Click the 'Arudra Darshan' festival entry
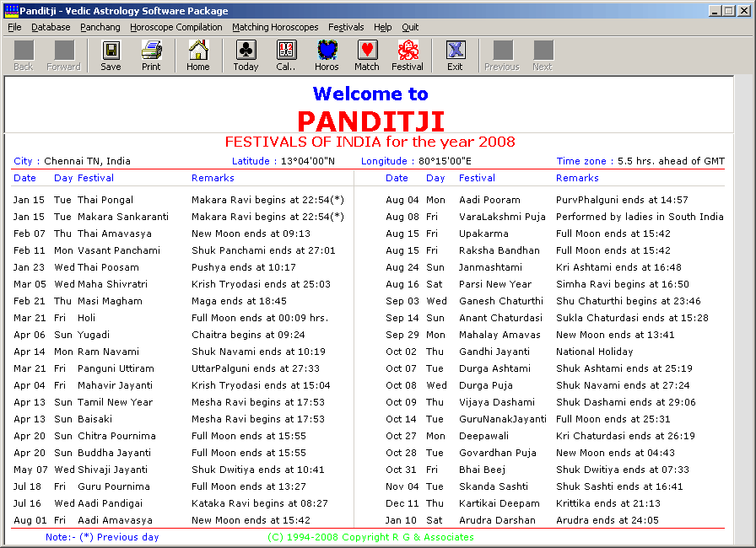This screenshot has width=756, height=548. pos(497,520)
